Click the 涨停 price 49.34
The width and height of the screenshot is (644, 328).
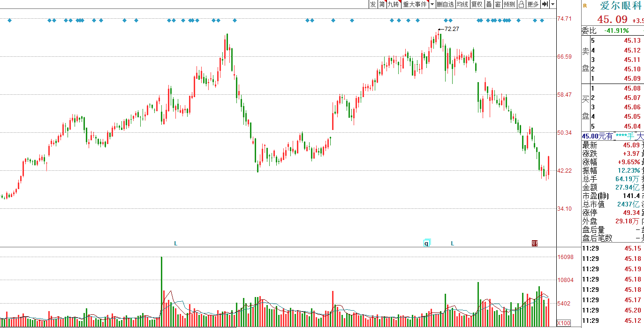pyautogui.click(x=632, y=213)
